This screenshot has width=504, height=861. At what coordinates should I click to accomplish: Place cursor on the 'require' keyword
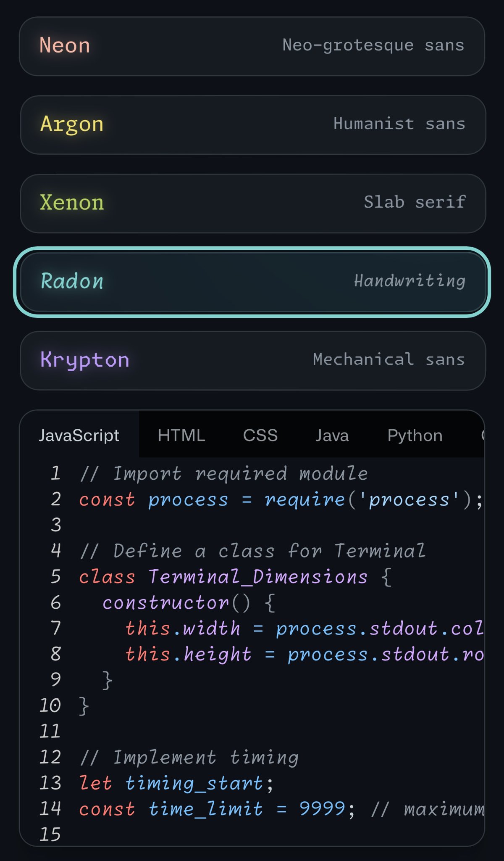304,500
